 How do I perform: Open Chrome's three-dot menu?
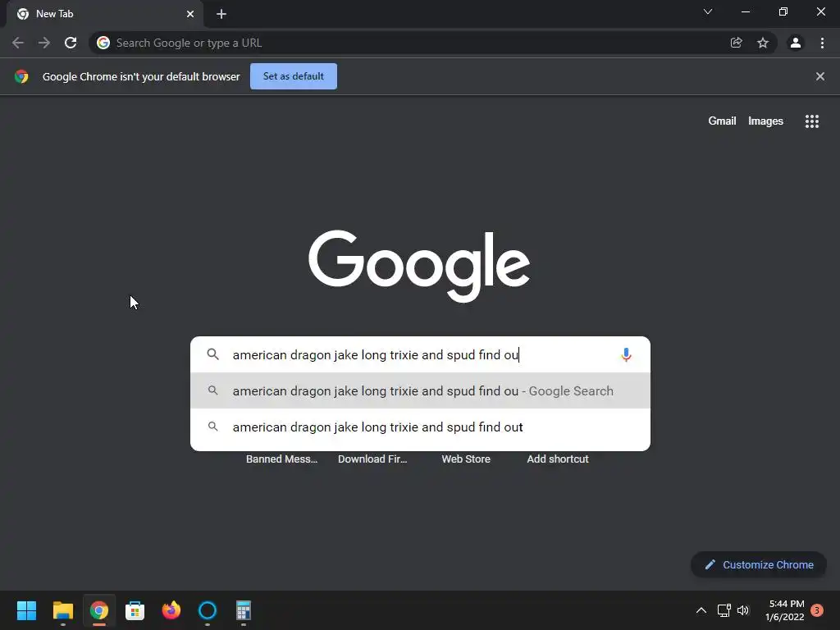pyautogui.click(x=822, y=43)
